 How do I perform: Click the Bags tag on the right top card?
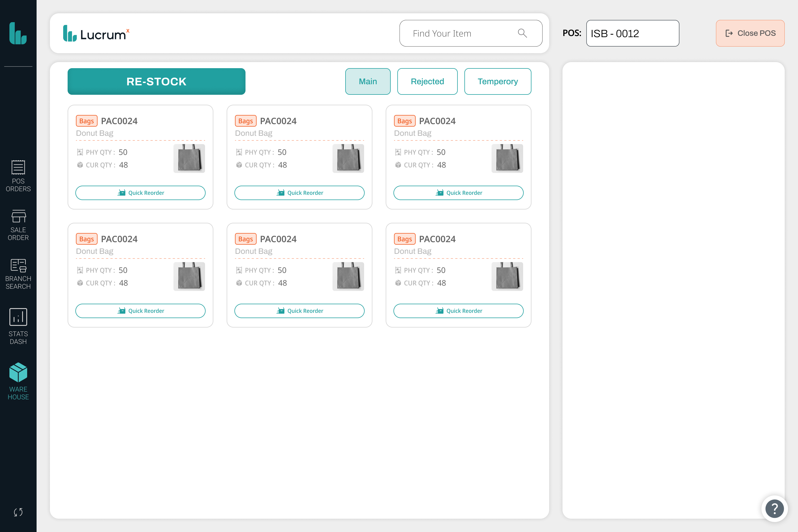pos(405,121)
